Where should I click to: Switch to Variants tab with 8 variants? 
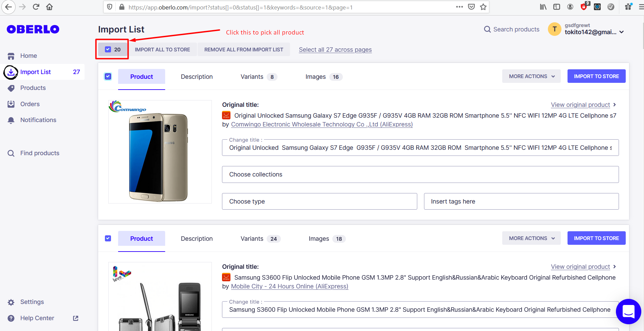pos(259,77)
